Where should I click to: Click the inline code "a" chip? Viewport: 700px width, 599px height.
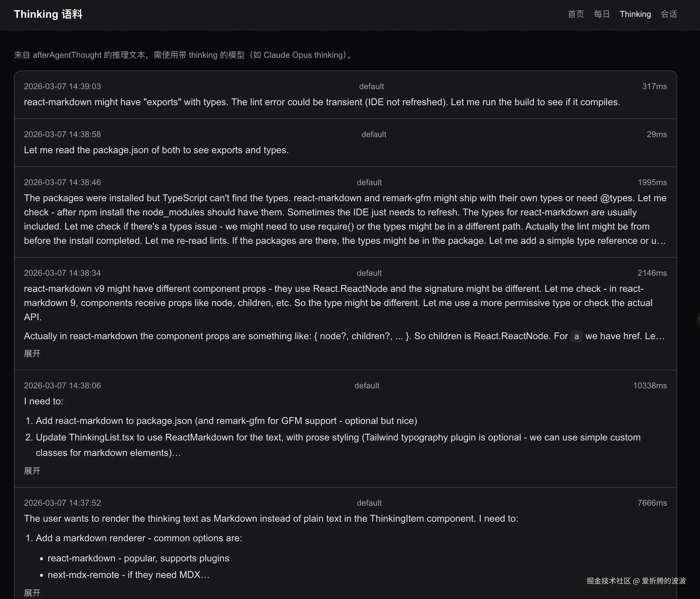point(576,337)
